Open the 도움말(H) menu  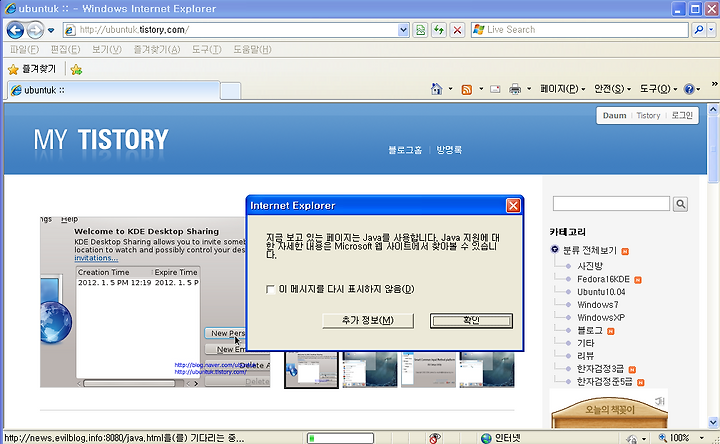252,49
